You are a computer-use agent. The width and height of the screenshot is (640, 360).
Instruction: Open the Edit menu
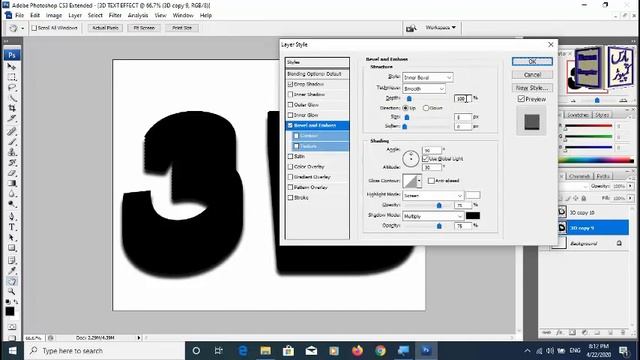(x=35, y=15)
